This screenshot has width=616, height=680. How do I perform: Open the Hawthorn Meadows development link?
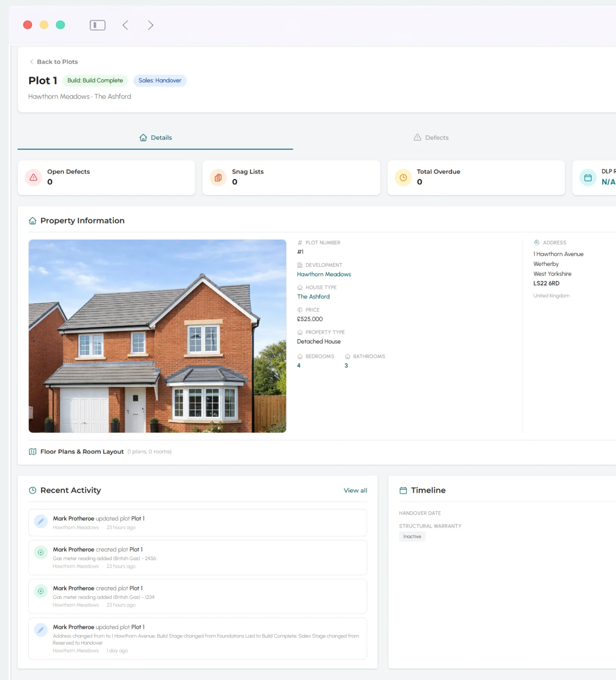[x=324, y=274]
